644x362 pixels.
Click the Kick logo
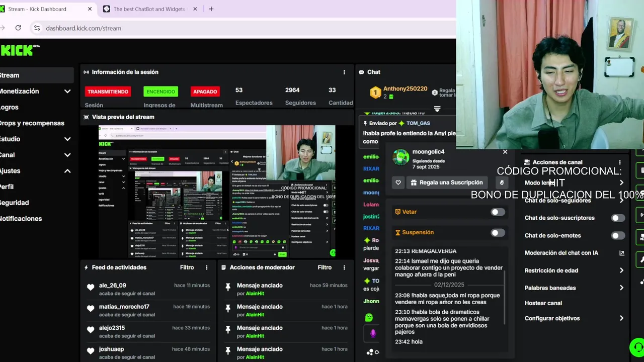20,49
